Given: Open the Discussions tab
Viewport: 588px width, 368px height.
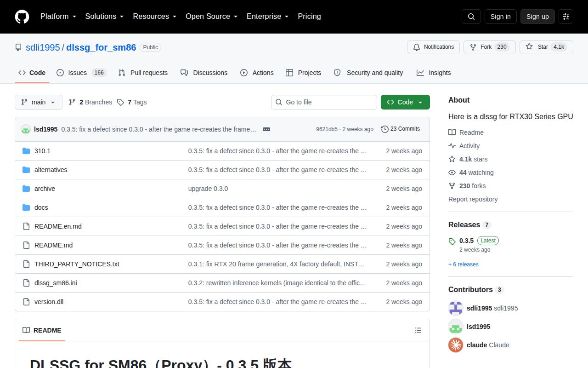Looking at the screenshot, I should [204, 73].
